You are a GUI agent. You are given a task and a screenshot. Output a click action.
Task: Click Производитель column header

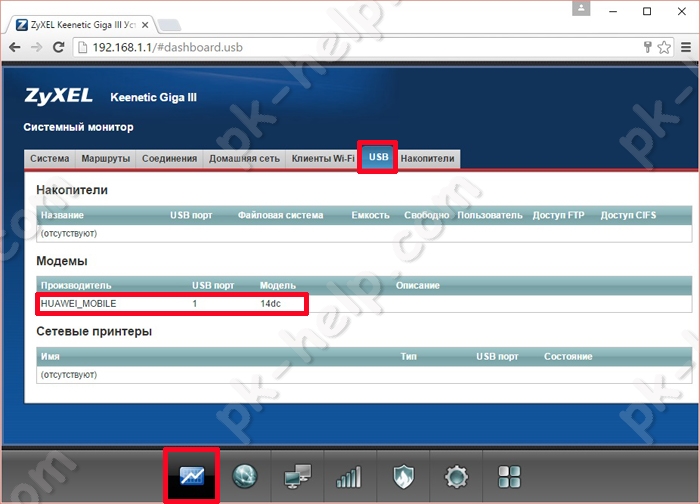coord(76,285)
